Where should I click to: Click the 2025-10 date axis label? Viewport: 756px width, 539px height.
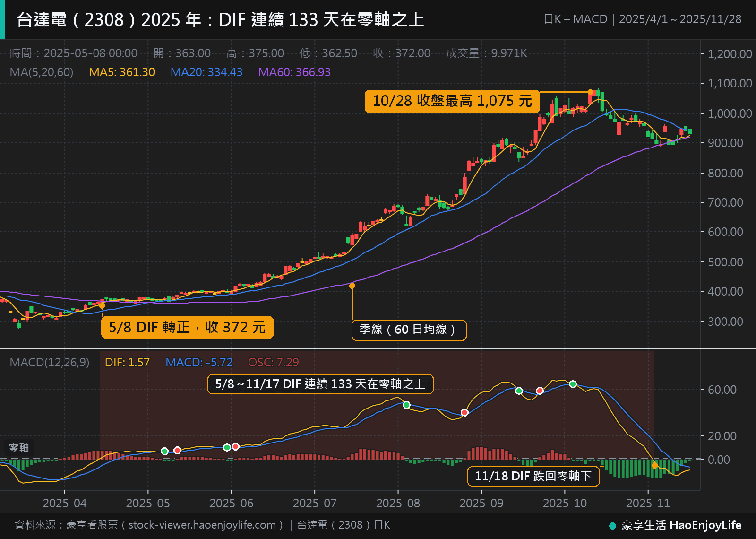point(565,503)
